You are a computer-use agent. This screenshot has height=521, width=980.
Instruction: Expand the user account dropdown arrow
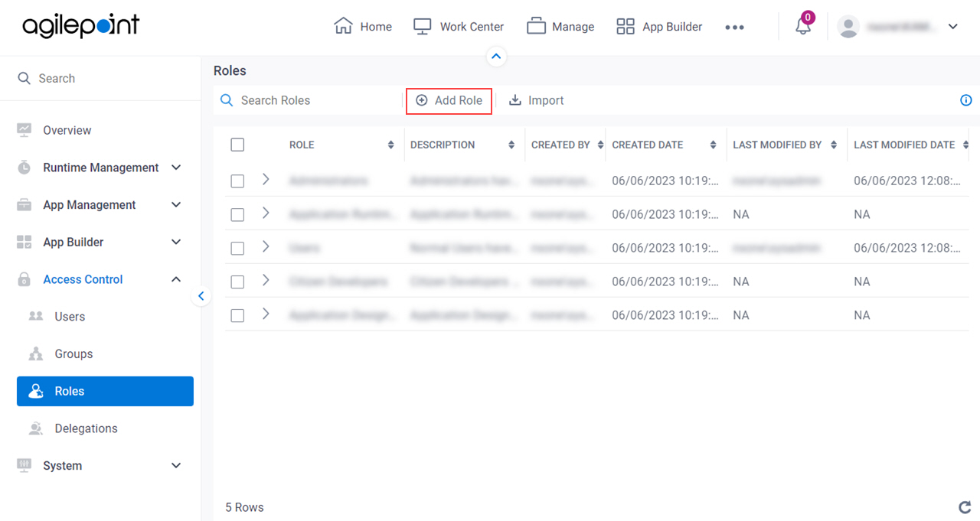(952, 26)
